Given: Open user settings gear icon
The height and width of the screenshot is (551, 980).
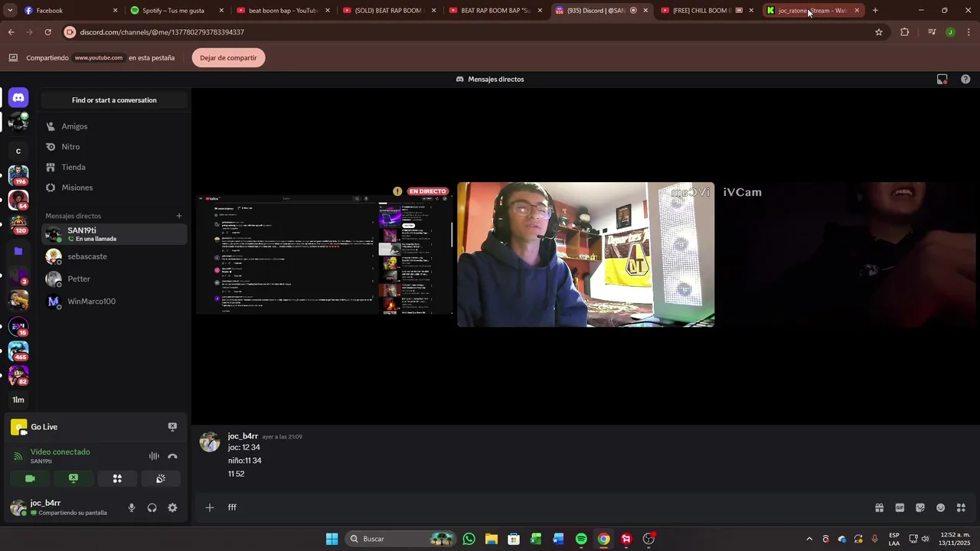Looking at the screenshot, I should coord(172,507).
